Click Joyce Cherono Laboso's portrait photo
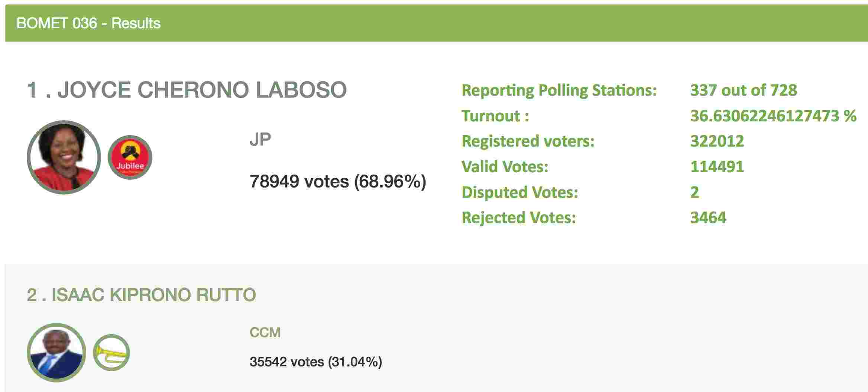Screen dimensions: 868x392 pos(64,157)
